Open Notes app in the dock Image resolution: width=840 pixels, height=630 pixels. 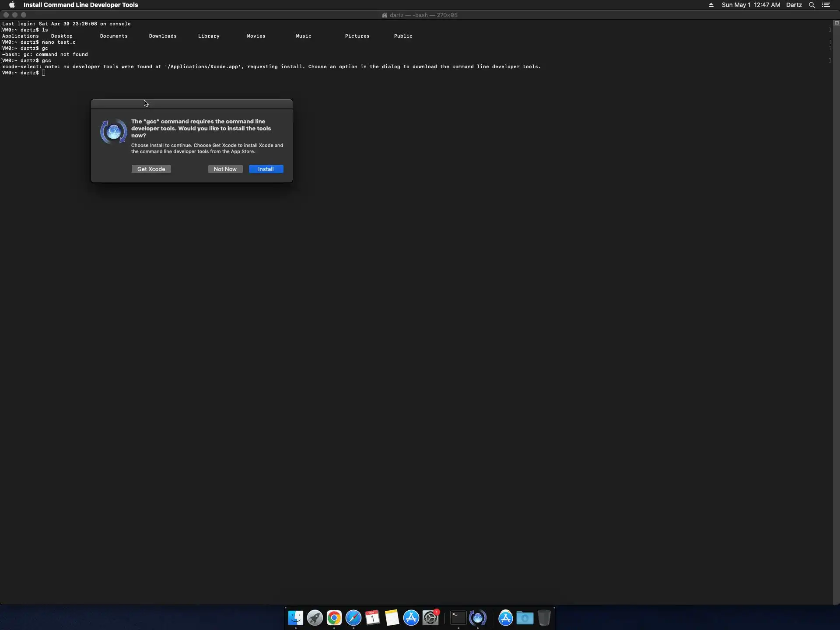pyautogui.click(x=392, y=618)
